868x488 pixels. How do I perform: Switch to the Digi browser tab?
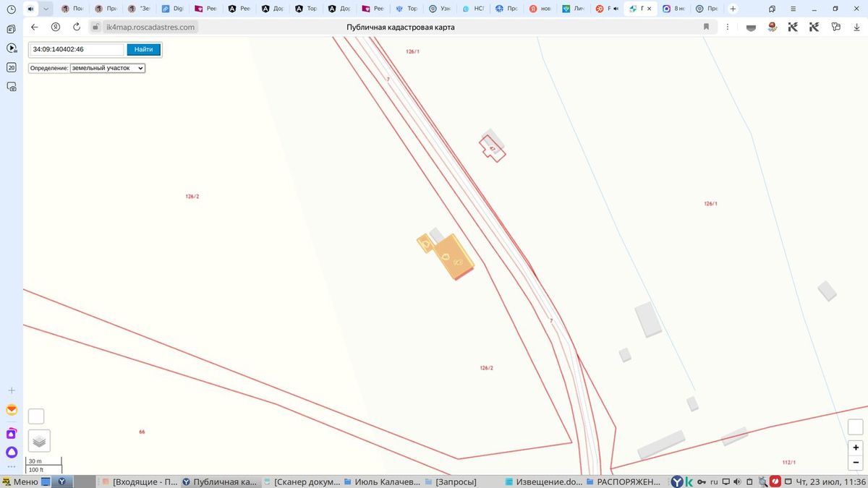[x=173, y=9]
